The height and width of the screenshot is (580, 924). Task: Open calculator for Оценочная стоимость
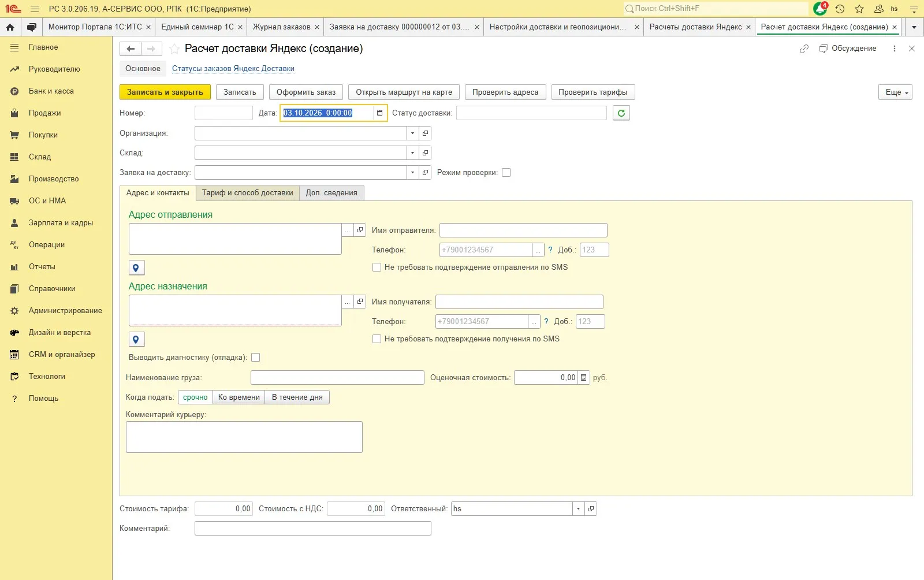coord(583,377)
